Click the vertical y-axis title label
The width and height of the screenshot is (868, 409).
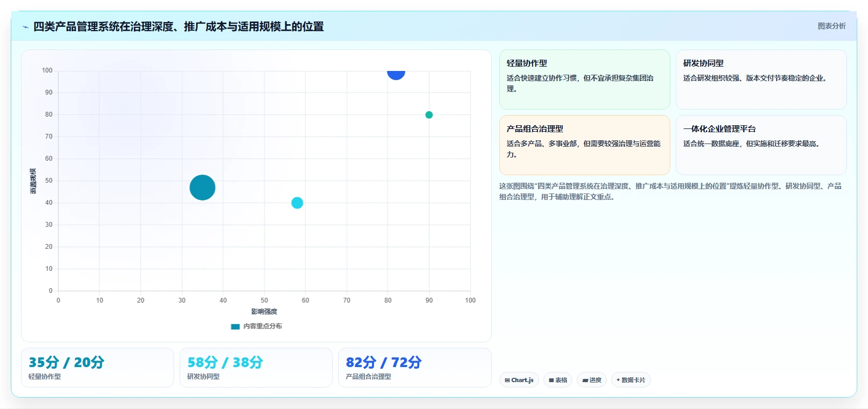click(x=33, y=181)
